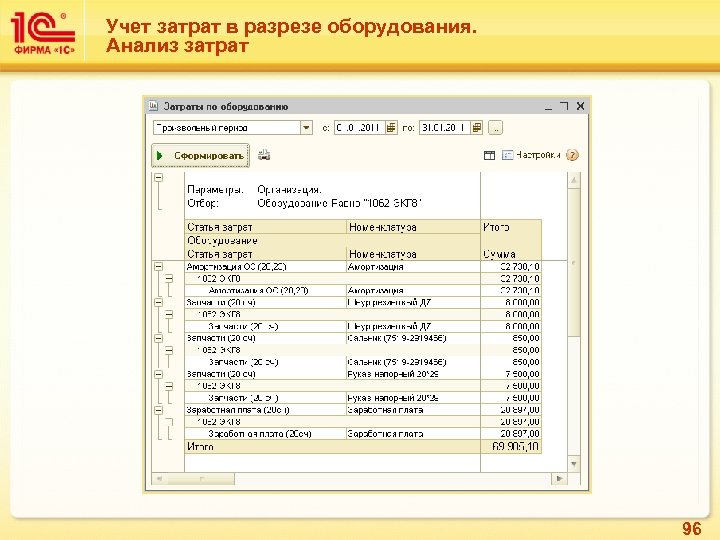Maximize the Затраты по оборудованию window
This screenshot has height=540, width=720.
(x=564, y=106)
